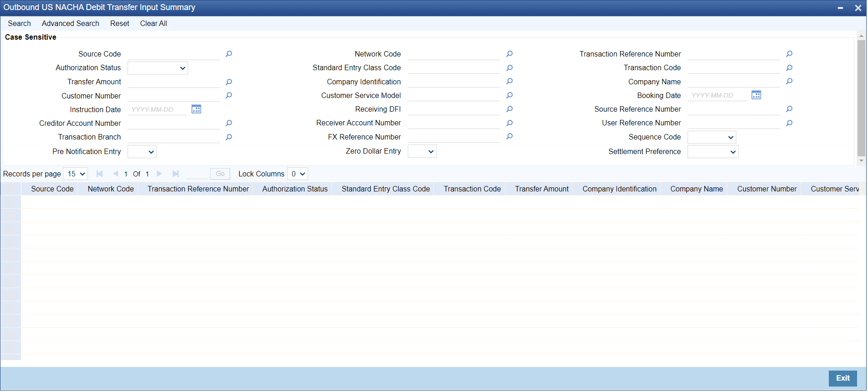This screenshot has width=868, height=392.
Task: Focus the Company Name input field
Action: click(x=734, y=82)
